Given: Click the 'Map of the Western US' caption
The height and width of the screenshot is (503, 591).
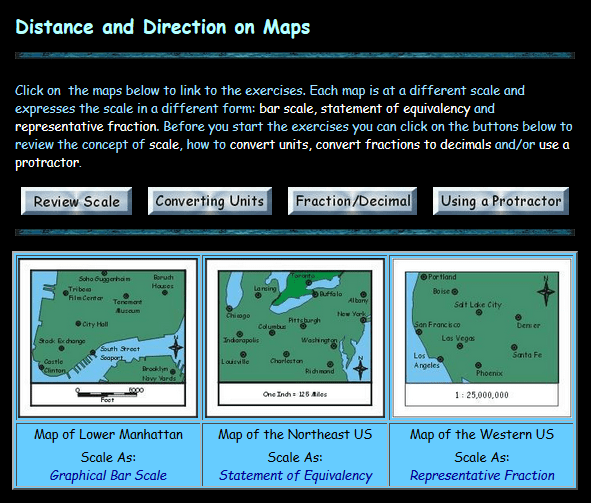Looking at the screenshot, I should pos(482,434).
